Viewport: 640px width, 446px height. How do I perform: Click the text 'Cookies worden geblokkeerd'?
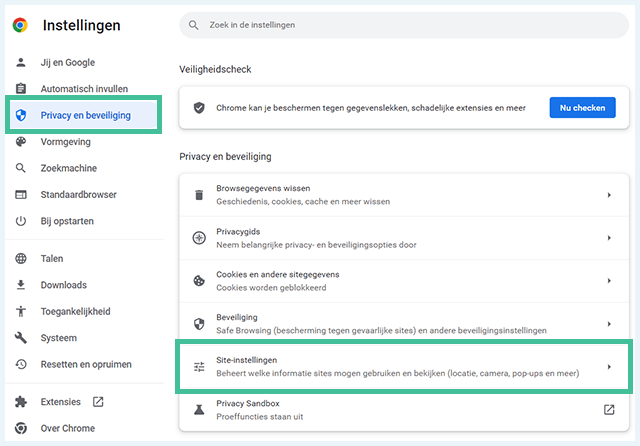click(x=271, y=288)
